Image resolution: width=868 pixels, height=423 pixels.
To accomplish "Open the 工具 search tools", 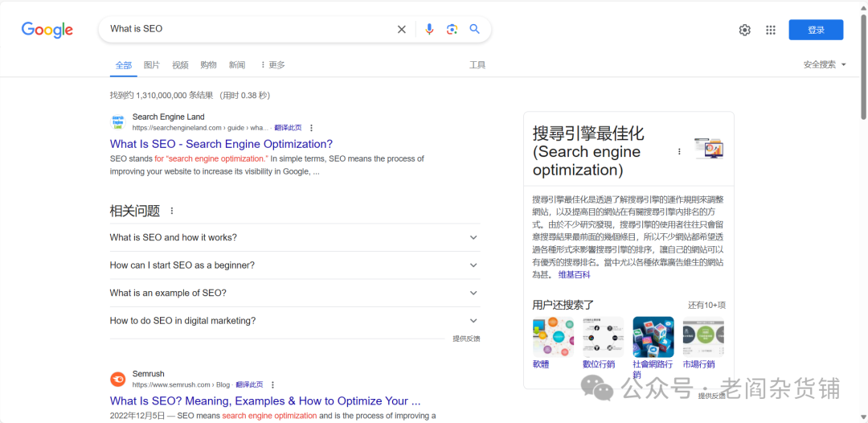I will coord(477,65).
